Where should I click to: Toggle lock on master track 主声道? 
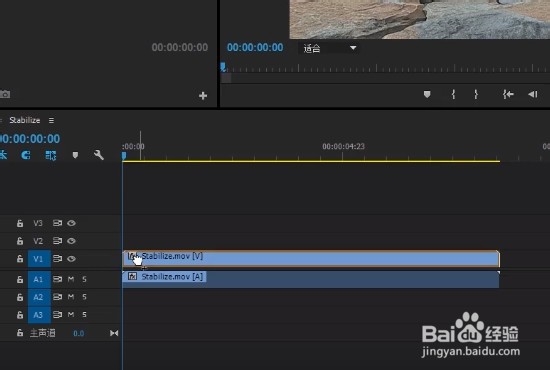pos(20,333)
